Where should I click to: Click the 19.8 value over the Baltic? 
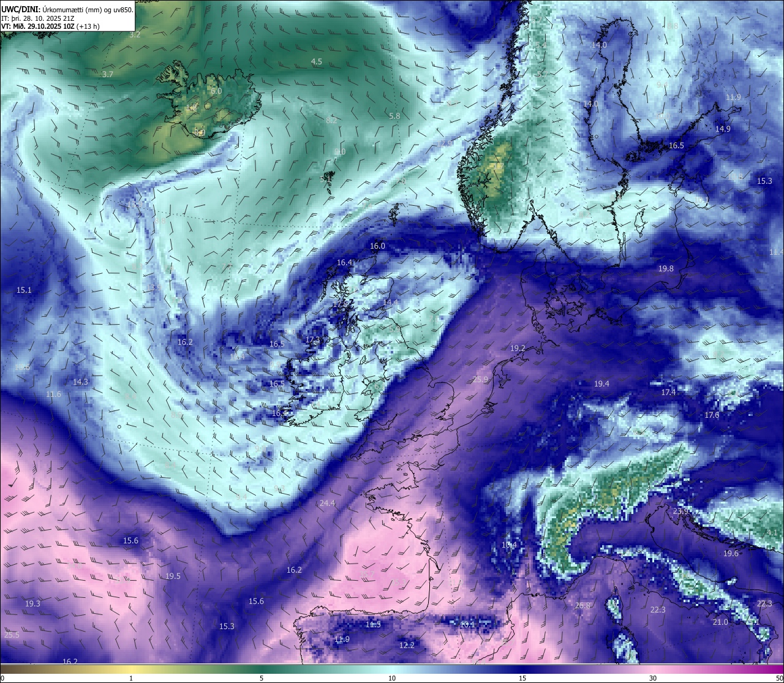click(x=666, y=269)
